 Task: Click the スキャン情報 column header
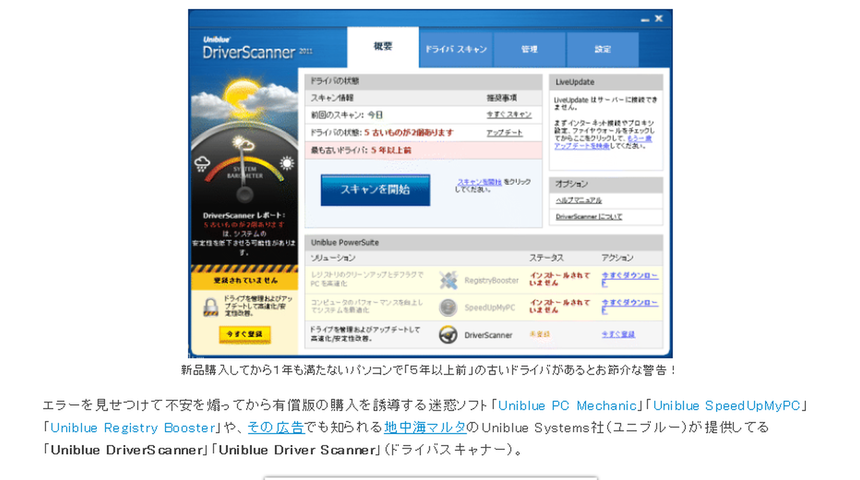point(332,98)
